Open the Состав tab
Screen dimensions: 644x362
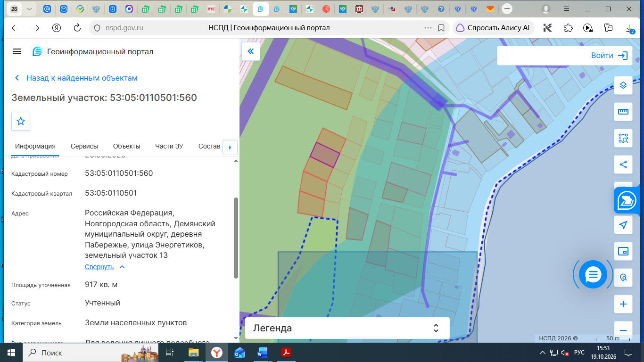point(209,146)
